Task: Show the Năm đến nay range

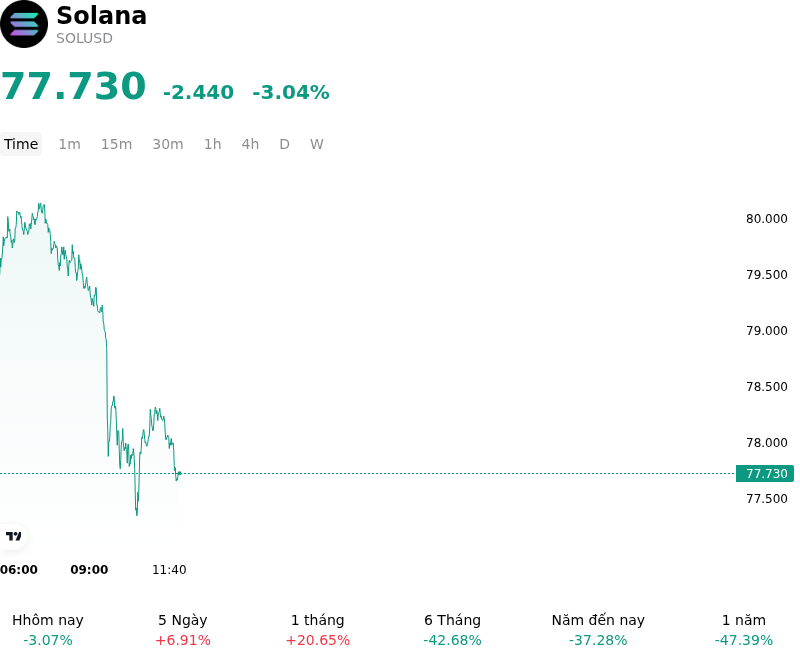Action: coord(598,630)
